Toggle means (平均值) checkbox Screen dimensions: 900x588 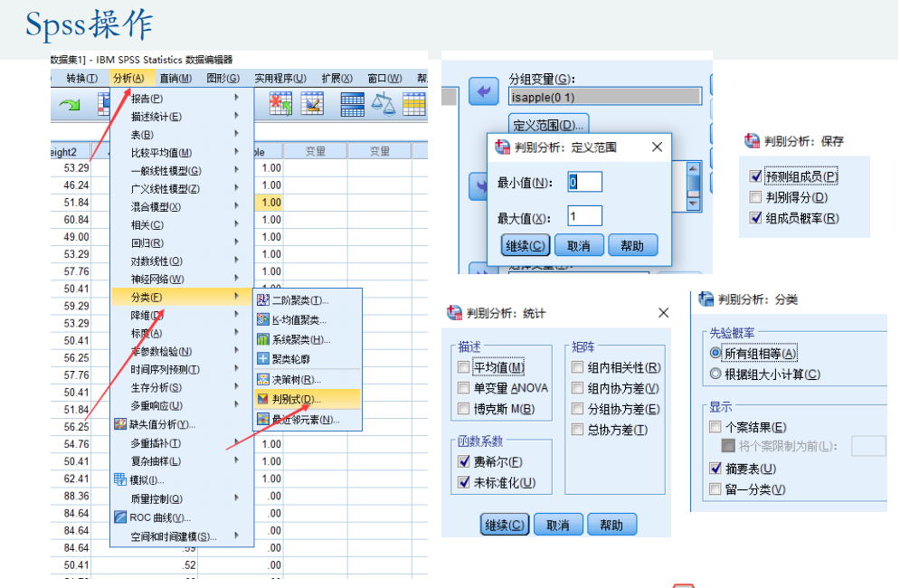tap(463, 367)
